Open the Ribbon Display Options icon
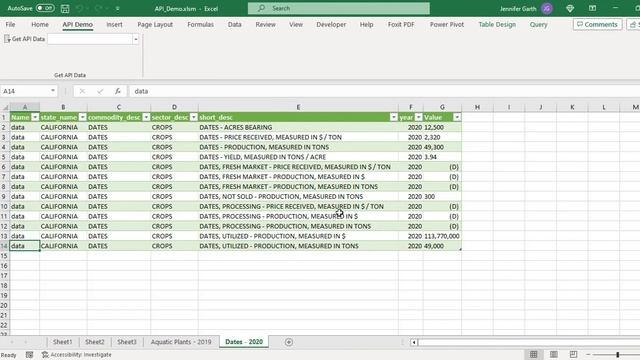 [x=592, y=8]
